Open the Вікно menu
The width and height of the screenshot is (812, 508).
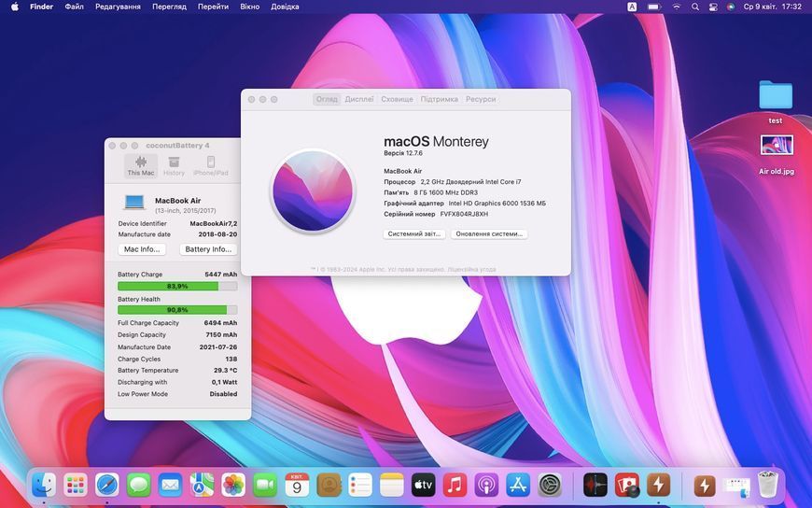(249, 7)
